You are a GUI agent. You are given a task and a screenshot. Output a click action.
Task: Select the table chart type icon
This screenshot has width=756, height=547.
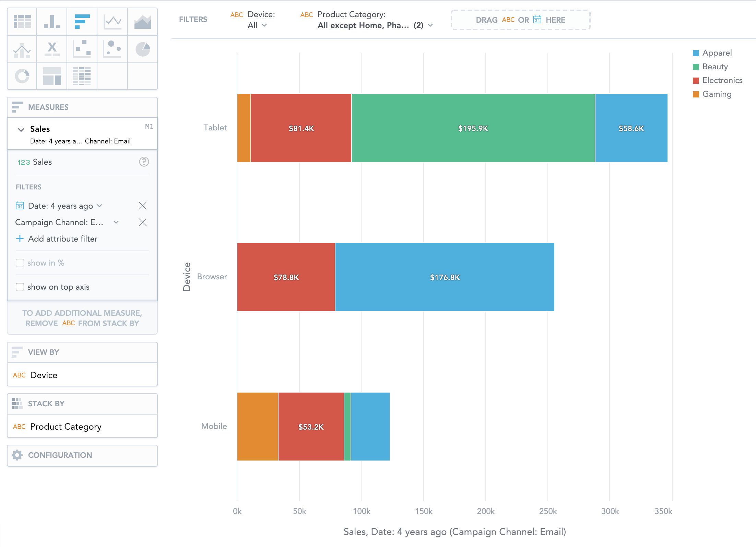pyautogui.click(x=22, y=22)
